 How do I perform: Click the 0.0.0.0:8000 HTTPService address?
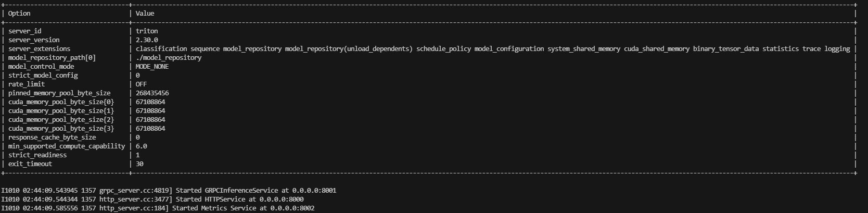point(282,199)
